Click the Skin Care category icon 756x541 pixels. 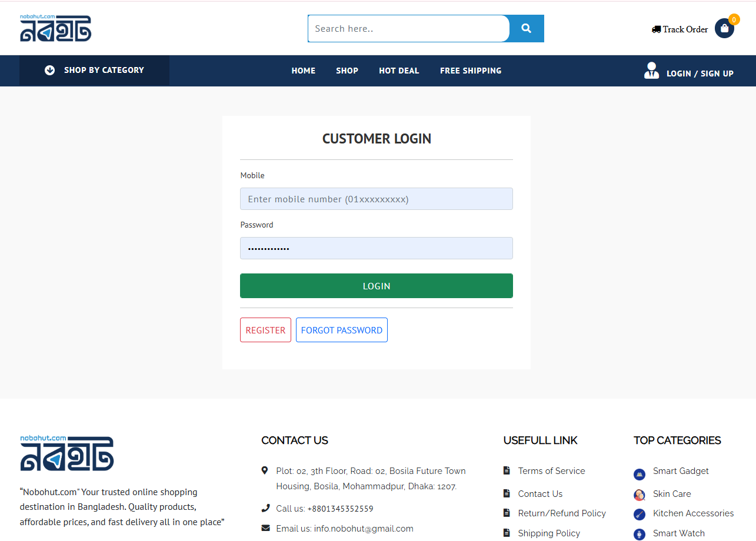640,495
